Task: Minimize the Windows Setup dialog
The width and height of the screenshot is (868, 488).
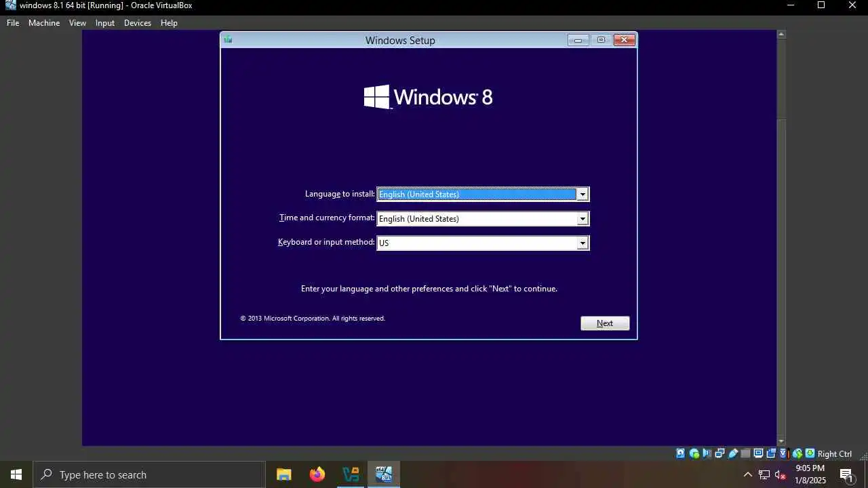Action: 578,40
